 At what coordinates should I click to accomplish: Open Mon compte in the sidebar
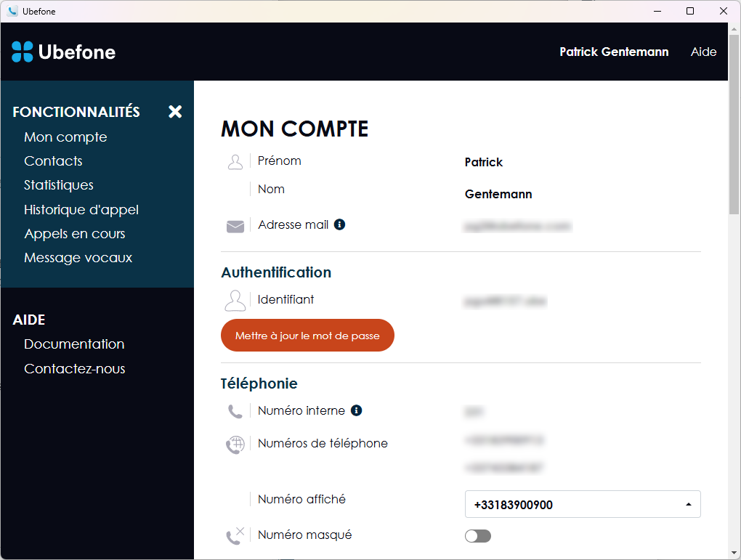(65, 137)
